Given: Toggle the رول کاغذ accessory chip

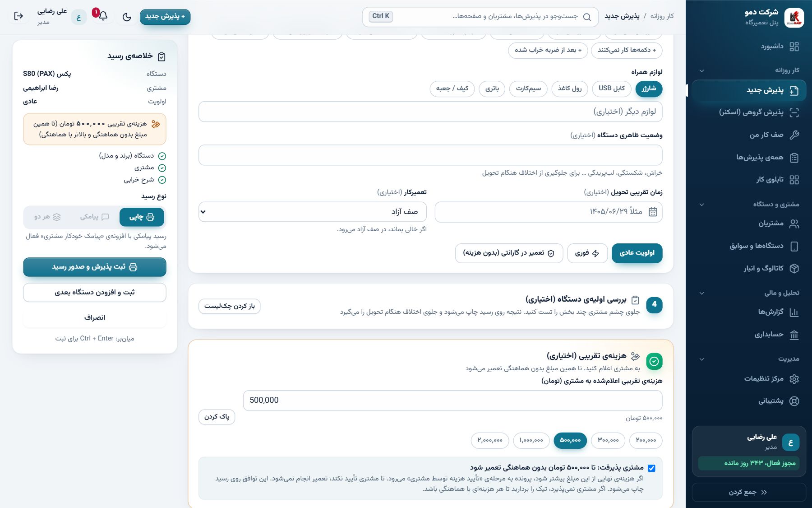Looking at the screenshot, I should click(x=570, y=89).
